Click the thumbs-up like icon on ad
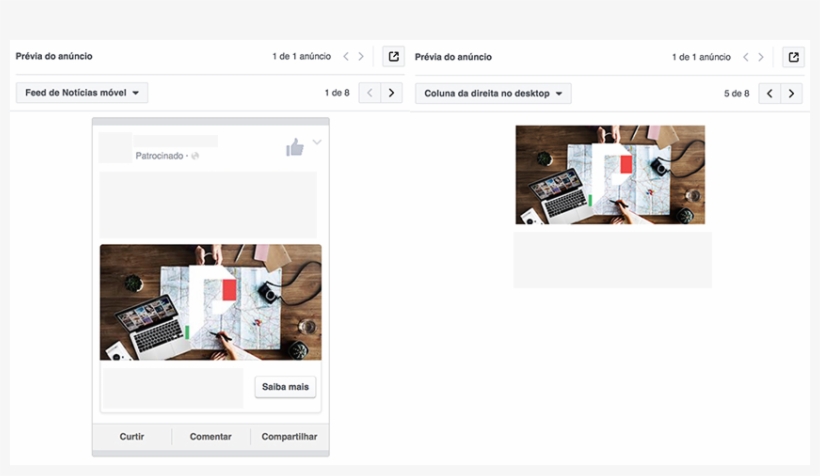The width and height of the screenshot is (820, 476). pyautogui.click(x=294, y=148)
